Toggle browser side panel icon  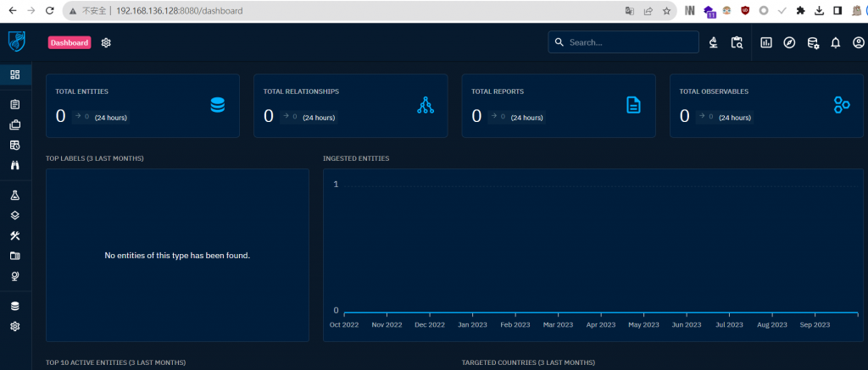tap(838, 10)
